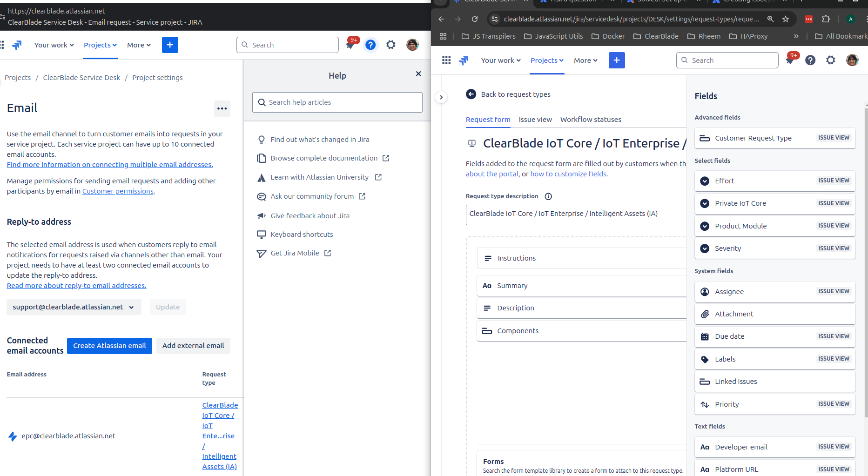This screenshot has height=476, width=868.
Task: Open Keyboard shortcuts from the Help panel
Action: 302,235
